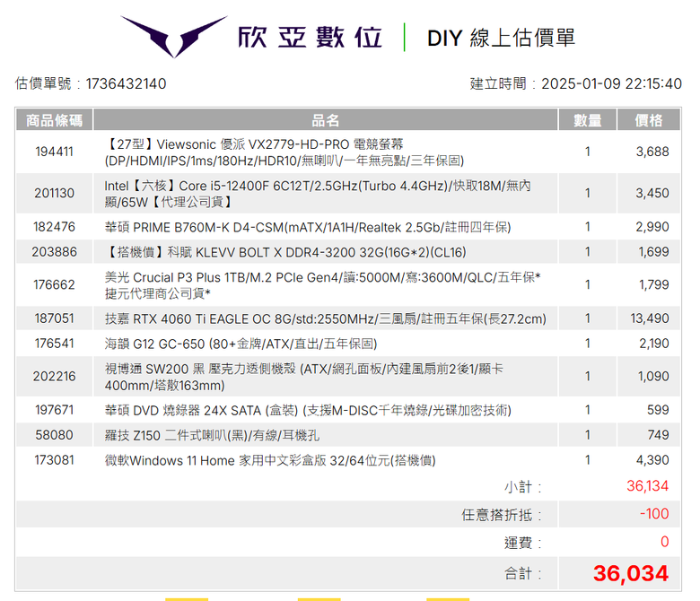Click the 數量 column header
The width and height of the screenshot is (700, 601).
[588, 120]
